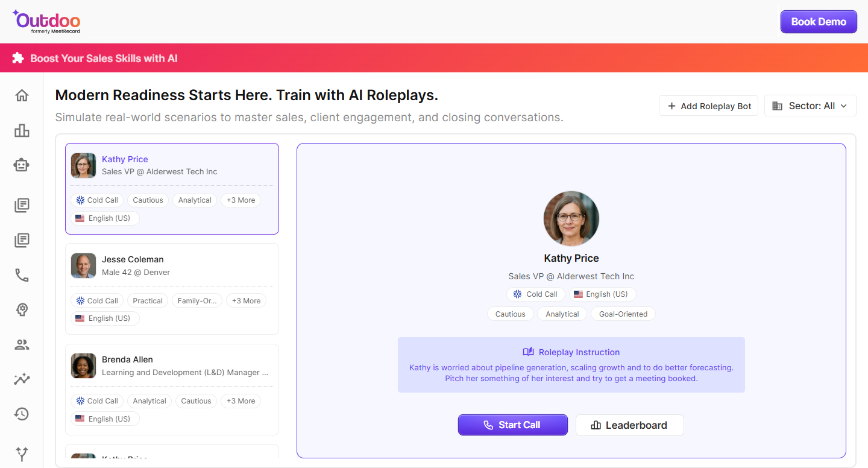Click the trend analytics sparkle sidebar icon
Screen dimensions: 868x468
[22, 379]
